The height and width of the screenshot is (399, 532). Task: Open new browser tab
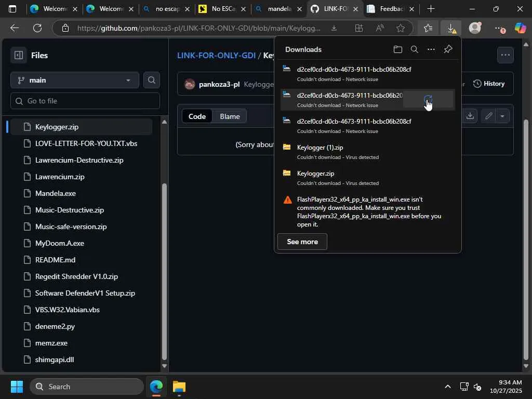coord(431,9)
